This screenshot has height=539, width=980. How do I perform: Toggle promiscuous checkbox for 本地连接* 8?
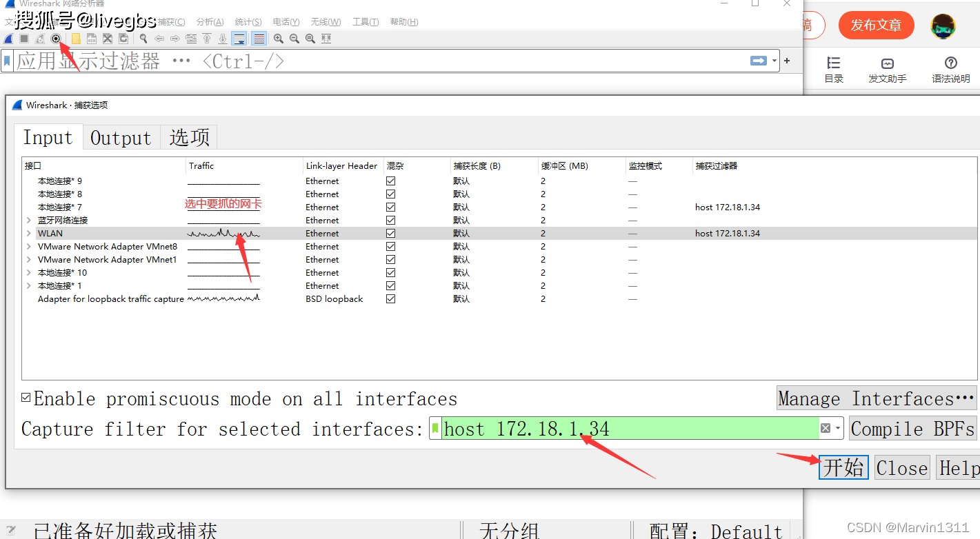point(391,194)
